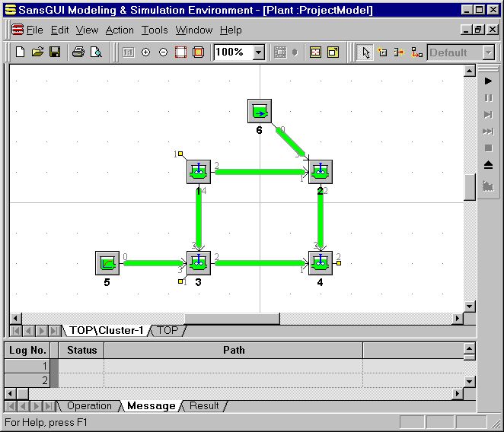Viewport: 504px width, 432px height.
Task: Open the zoom percentage dropdown
Action: [258, 52]
